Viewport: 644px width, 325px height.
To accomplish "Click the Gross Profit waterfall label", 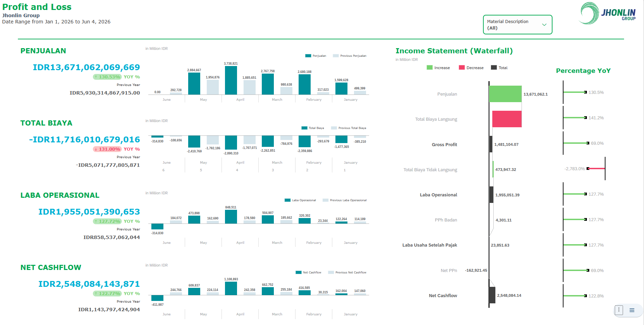I will 444,145.
